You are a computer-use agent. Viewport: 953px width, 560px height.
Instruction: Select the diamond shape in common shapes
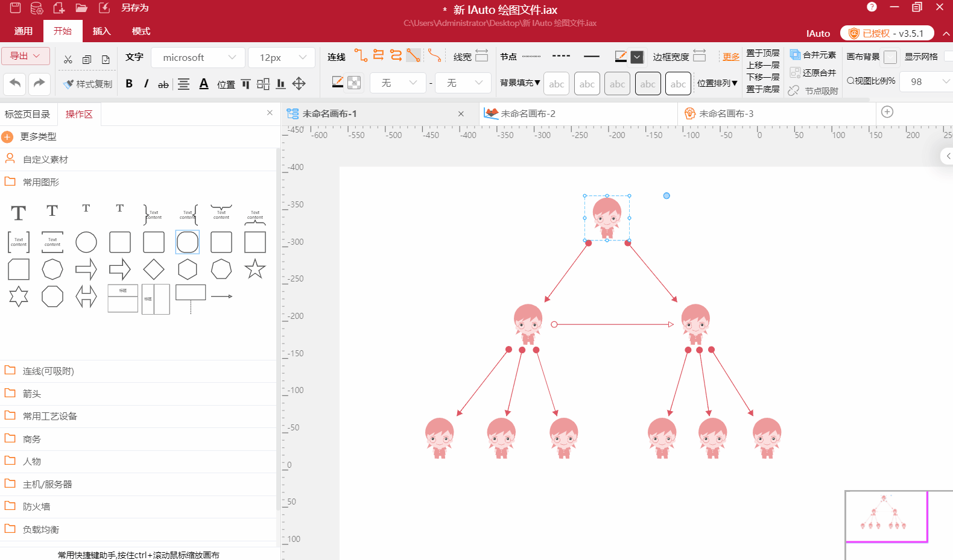(x=154, y=269)
